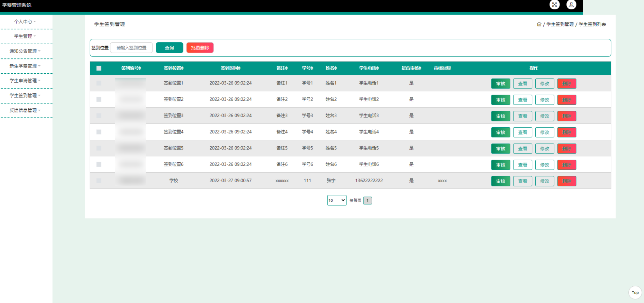Sort by 学号 column header
Image resolution: width=644 pixels, height=303 pixels.
pos(307,68)
